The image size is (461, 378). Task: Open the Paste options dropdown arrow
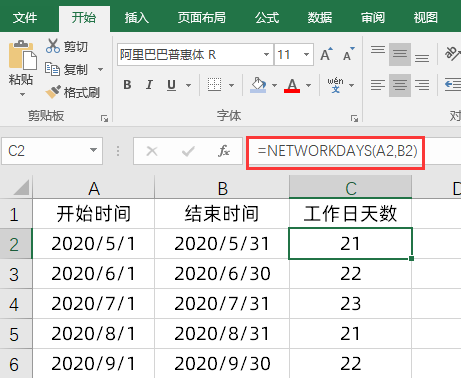pos(22,95)
